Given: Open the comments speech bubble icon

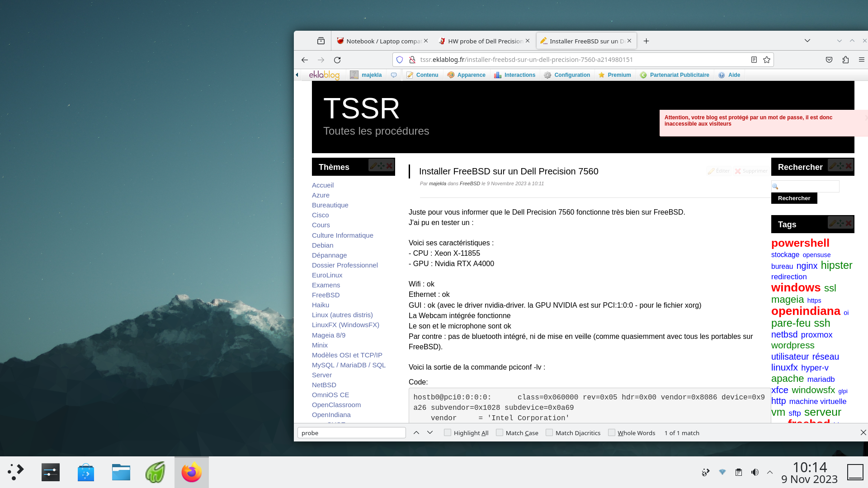Looking at the screenshot, I should tap(394, 75).
